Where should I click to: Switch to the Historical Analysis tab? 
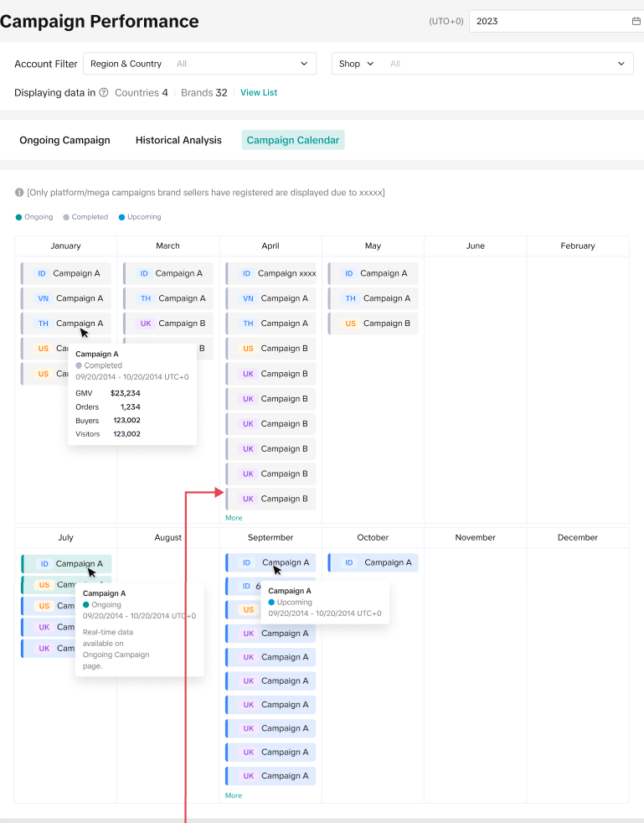tap(178, 140)
